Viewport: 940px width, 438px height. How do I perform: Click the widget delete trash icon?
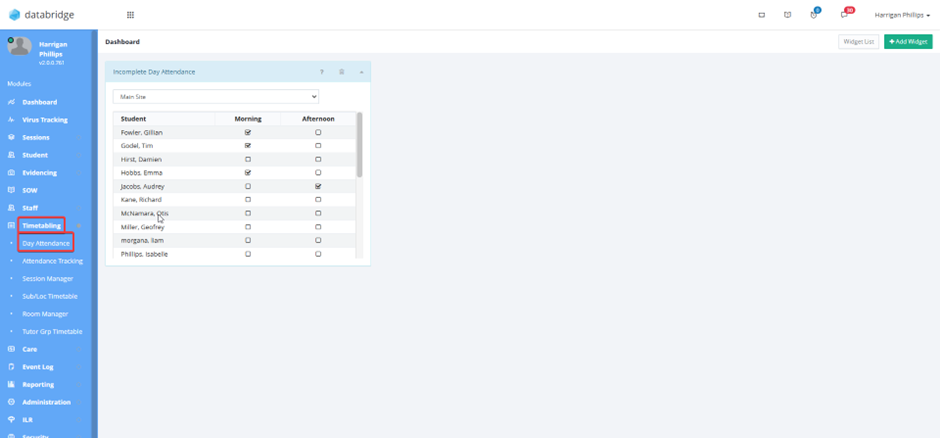point(342,72)
